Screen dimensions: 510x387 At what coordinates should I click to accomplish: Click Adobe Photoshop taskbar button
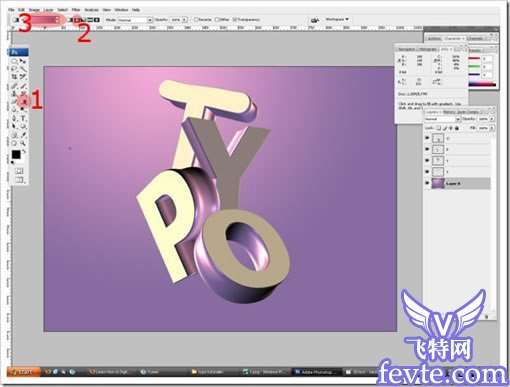coord(316,372)
